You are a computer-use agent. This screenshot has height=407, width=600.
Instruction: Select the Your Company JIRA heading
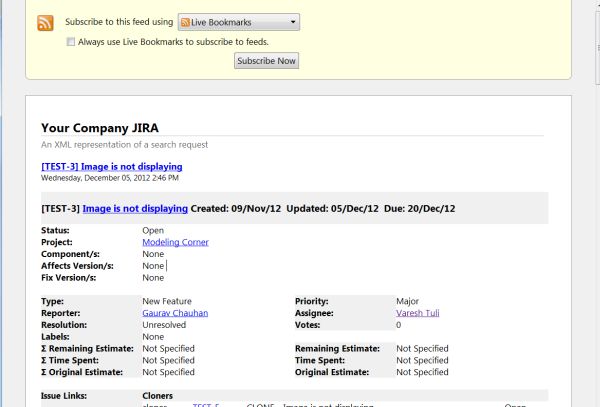tap(100, 128)
